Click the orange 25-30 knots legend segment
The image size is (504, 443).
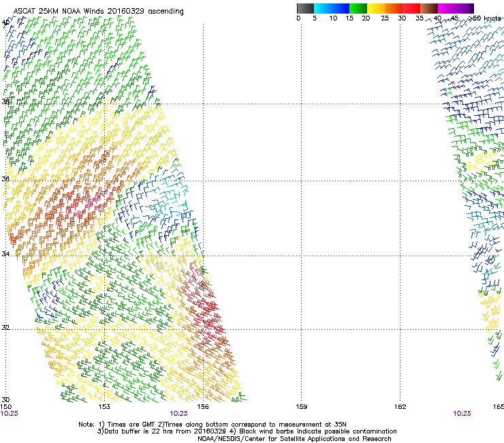point(394,8)
